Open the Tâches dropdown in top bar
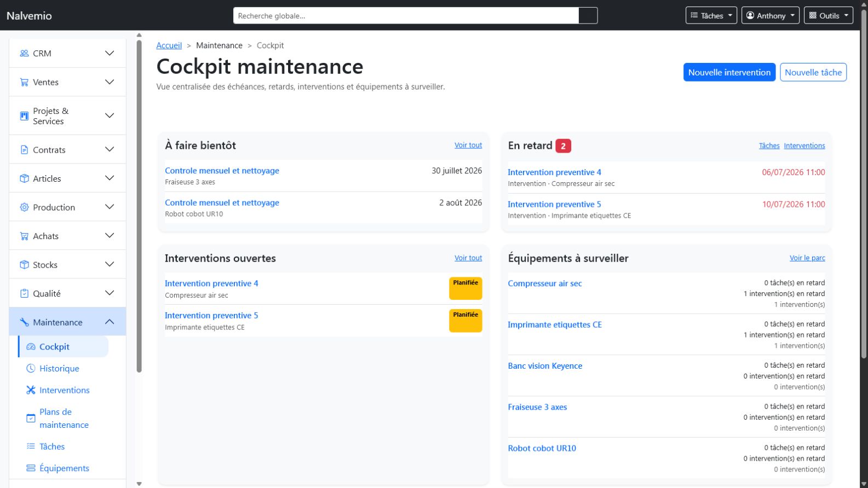 click(x=711, y=15)
